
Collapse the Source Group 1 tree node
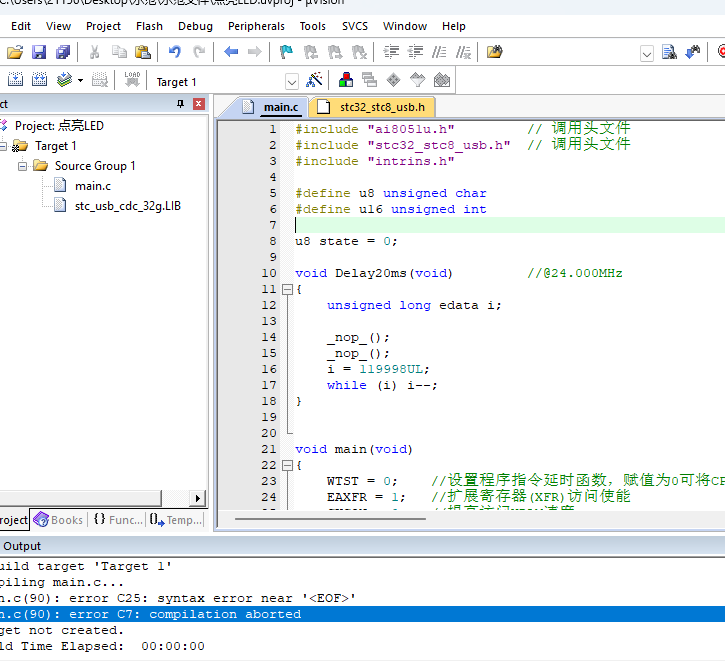click(x=22, y=166)
